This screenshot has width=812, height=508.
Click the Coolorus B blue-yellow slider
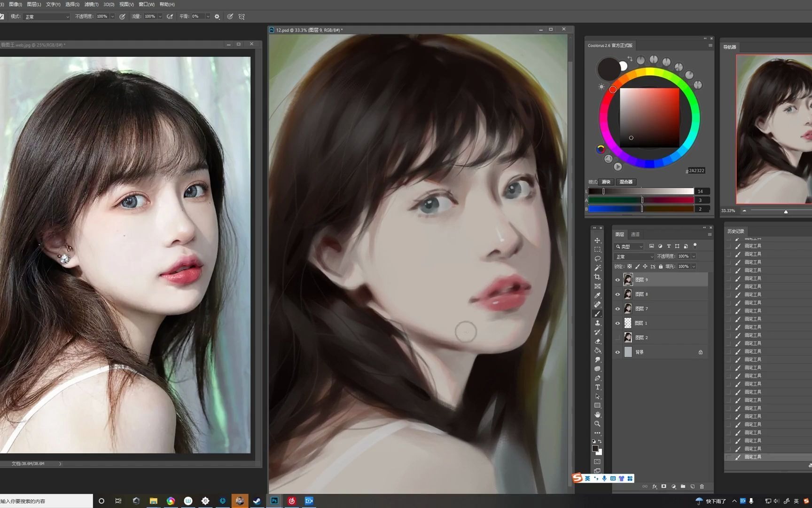(x=641, y=209)
